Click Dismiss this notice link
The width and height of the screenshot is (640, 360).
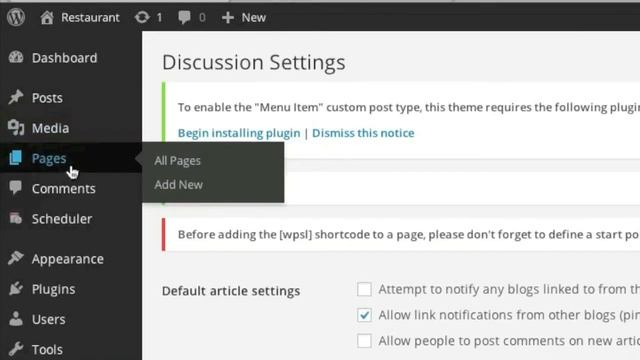pyautogui.click(x=363, y=133)
